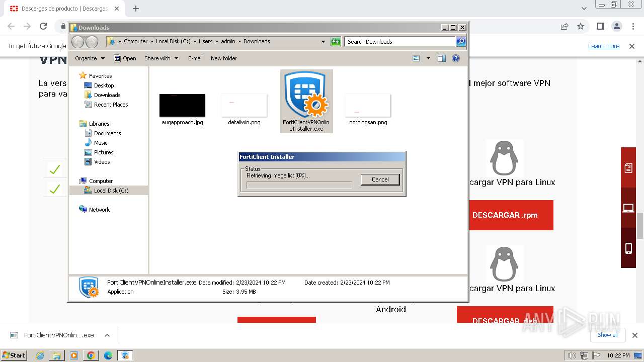Screen dimensions: 644x362
Task: Click Computer in address breadcrumb
Action: click(x=135, y=41)
